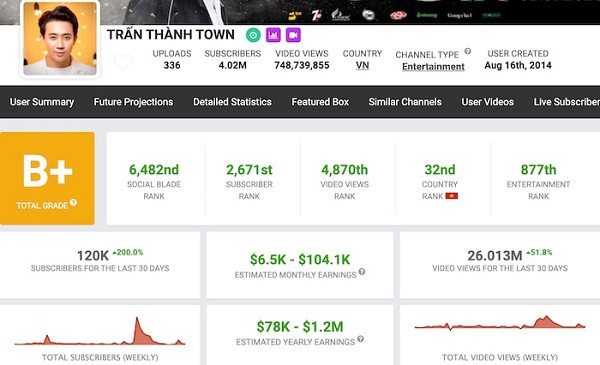Screen dimensions: 600x365
Task: Open the purple chart statistics icon
Action: pos(273,35)
